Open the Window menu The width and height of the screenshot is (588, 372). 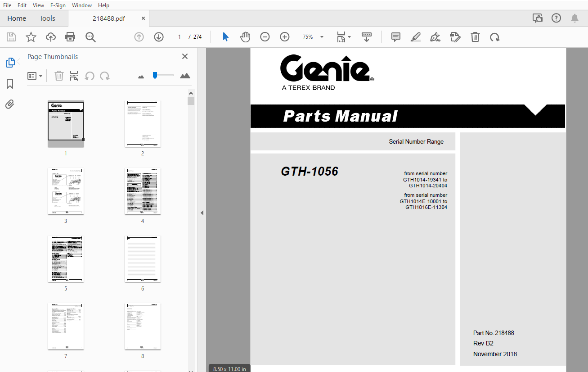coord(81,5)
